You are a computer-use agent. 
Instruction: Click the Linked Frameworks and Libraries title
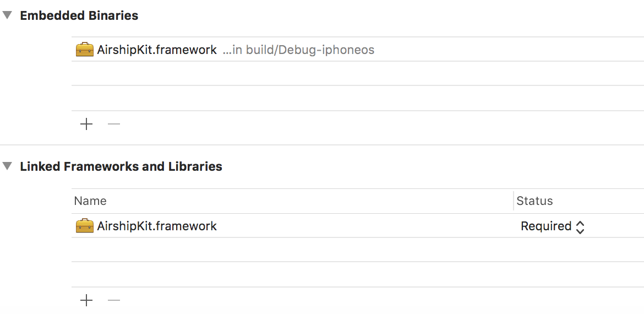point(121,166)
